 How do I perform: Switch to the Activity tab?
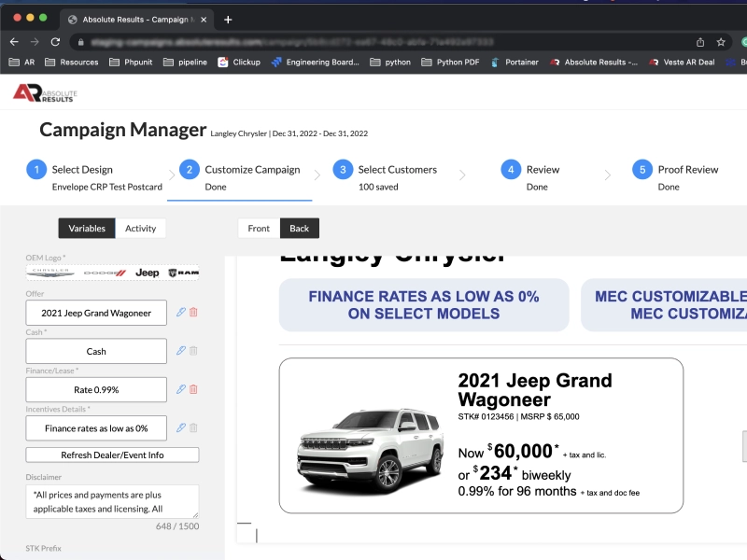click(141, 228)
